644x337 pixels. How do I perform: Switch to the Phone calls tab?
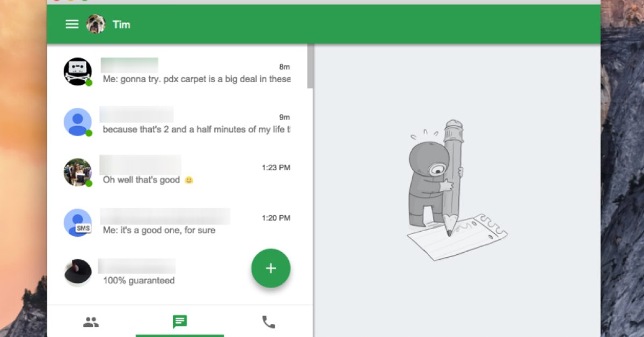268,322
